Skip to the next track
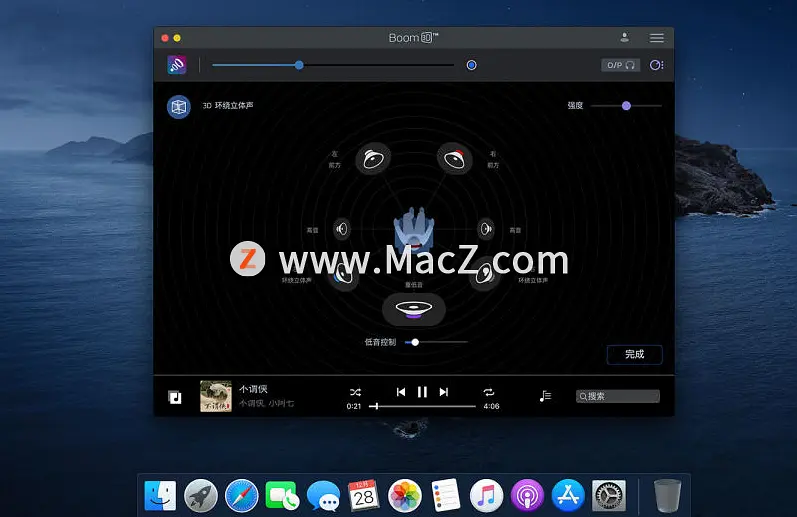The width and height of the screenshot is (797, 517). point(444,392)
